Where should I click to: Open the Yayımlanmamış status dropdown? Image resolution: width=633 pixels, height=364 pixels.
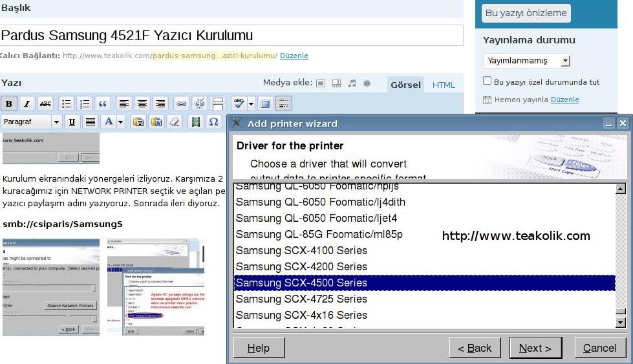tap(528, 61)
